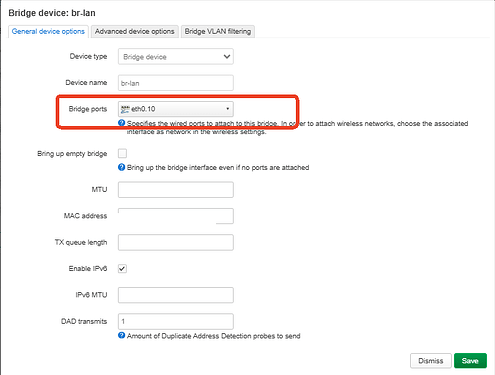Viewport: 495px width, 375px height.
Task: Expand the Bridge ports dropdown
Action: pos(176,109)
